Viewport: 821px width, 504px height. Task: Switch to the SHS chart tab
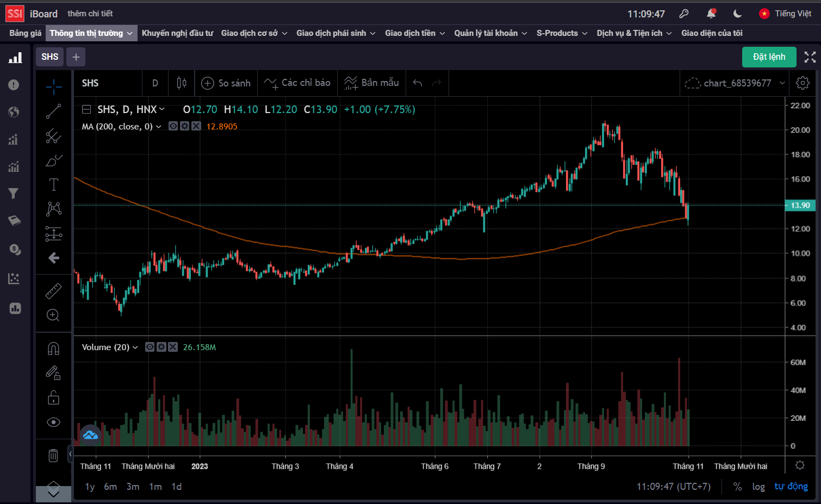pos(50,57)
